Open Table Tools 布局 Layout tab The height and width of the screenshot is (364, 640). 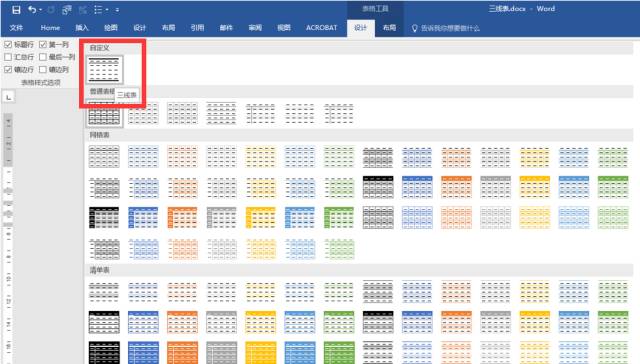pos(389,28)
